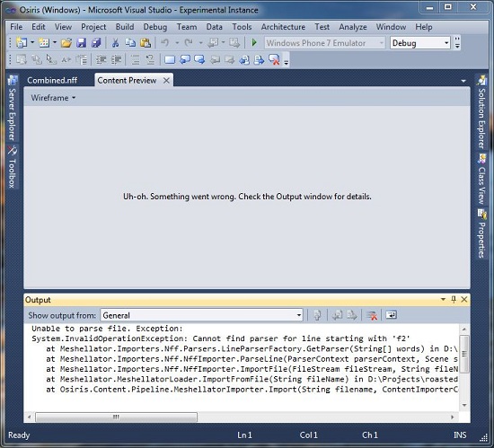
Task: Clear all output with the red X icon
Action: click(x=372, y=315)
